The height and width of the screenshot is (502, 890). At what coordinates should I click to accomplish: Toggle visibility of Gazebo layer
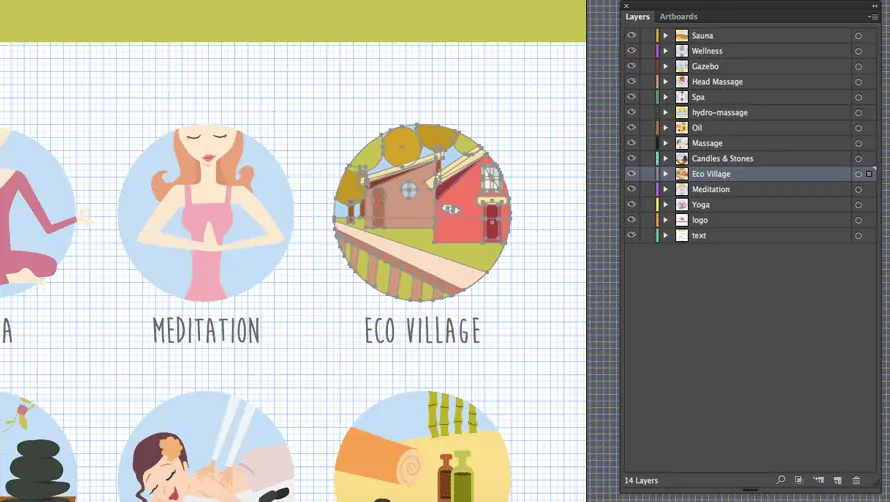point(631,66)
